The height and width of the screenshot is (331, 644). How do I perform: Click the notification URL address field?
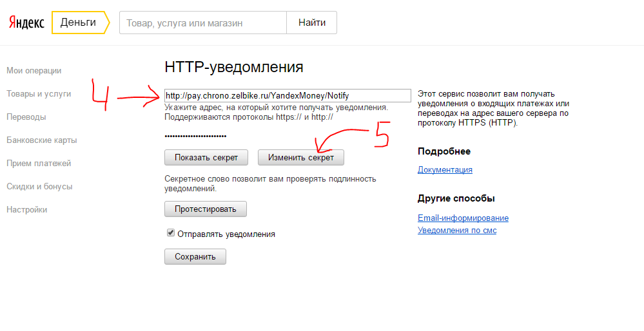tap(288, 95)
